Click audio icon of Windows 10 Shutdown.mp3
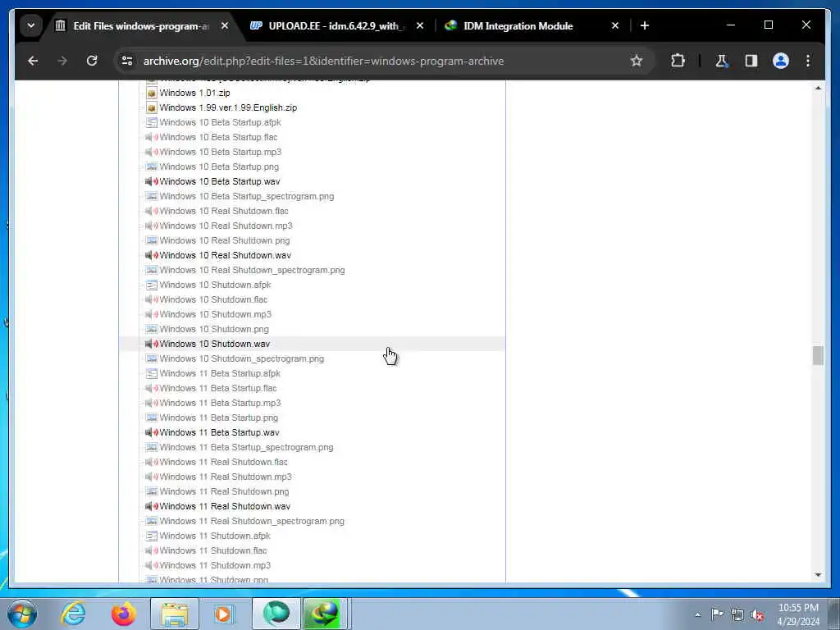Screen dimensions: 840x630 [x=152, y=314]
